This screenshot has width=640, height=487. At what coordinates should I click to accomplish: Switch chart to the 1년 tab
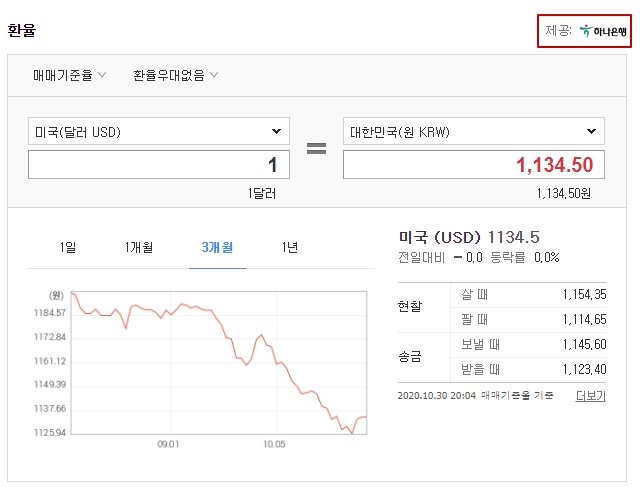[x=290, y=247]
